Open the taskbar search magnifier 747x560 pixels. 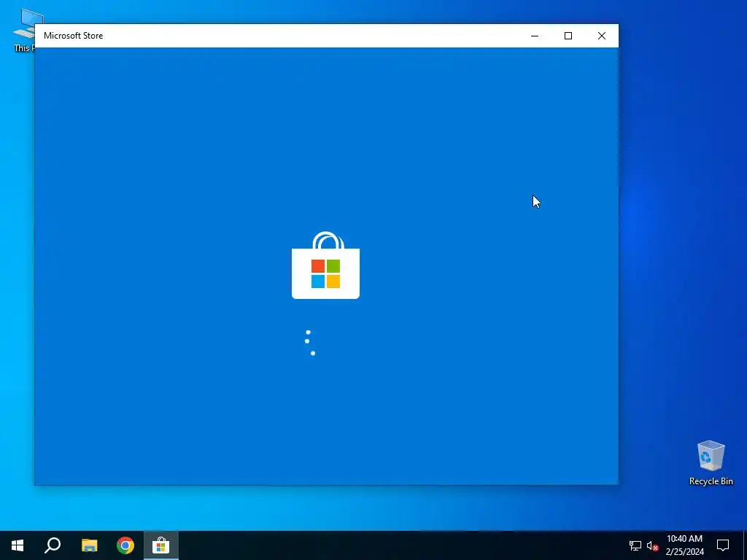point(53,545)
